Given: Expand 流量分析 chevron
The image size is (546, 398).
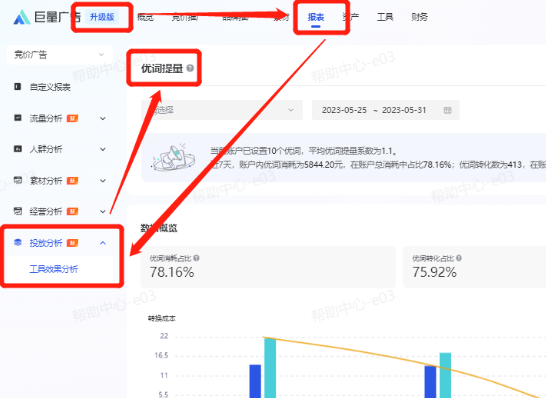Looking at the screenshot, I should [x=103, y=118].
